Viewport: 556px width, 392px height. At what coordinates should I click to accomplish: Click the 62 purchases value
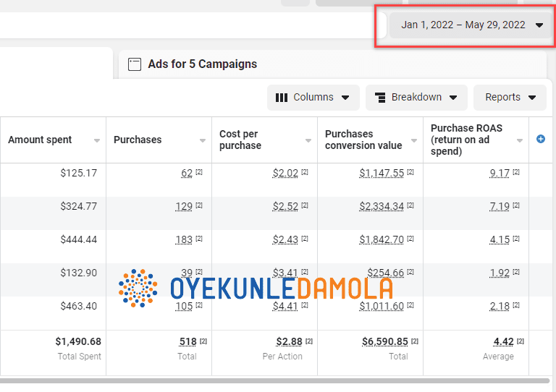[187, 173]
